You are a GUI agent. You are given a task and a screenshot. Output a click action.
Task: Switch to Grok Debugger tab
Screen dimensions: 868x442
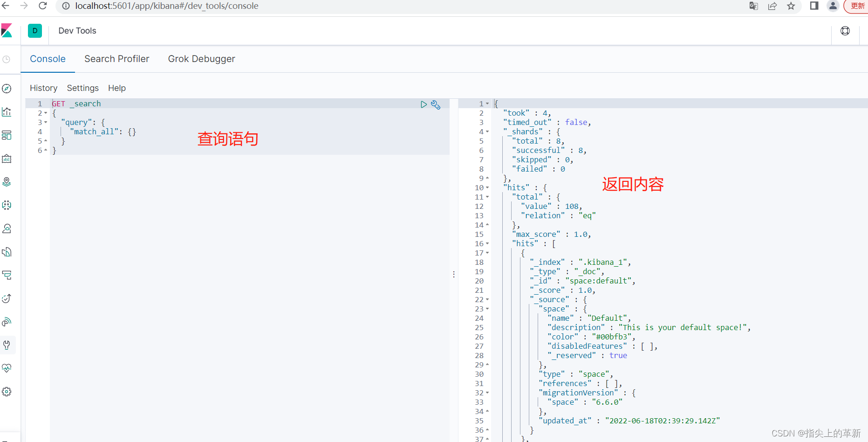pos(201,59)
